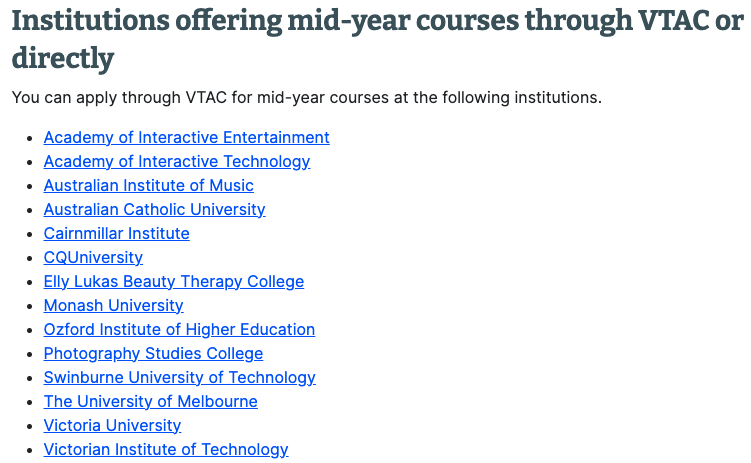Image resolution: width=751 pixels, height=463 pixels.
Task: Open Academy of Interactive Entertainment link
Action: coord(186,137)
